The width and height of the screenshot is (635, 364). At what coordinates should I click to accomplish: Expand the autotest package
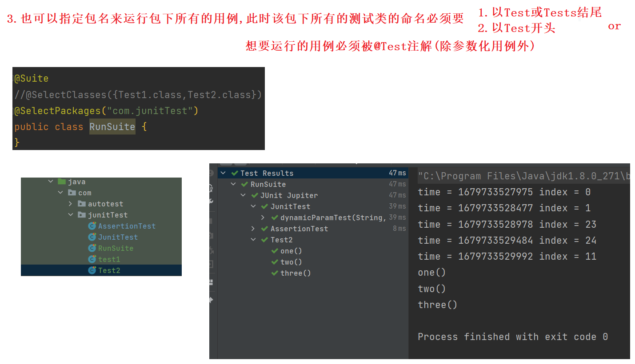coord(70,204)
